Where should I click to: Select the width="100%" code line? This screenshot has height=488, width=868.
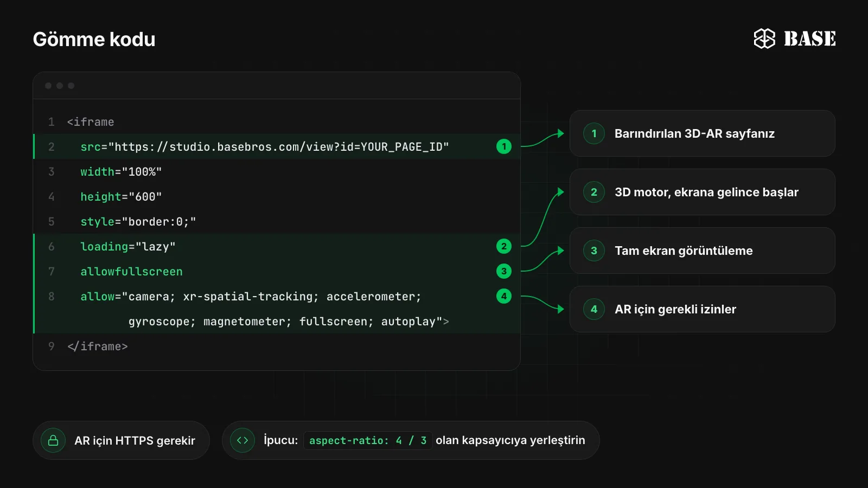tap(277, 171)
